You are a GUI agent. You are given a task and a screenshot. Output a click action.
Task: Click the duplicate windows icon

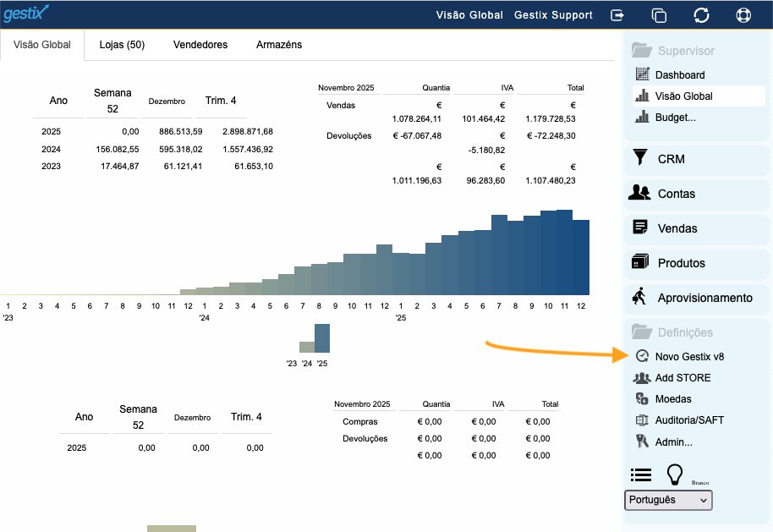659,15
